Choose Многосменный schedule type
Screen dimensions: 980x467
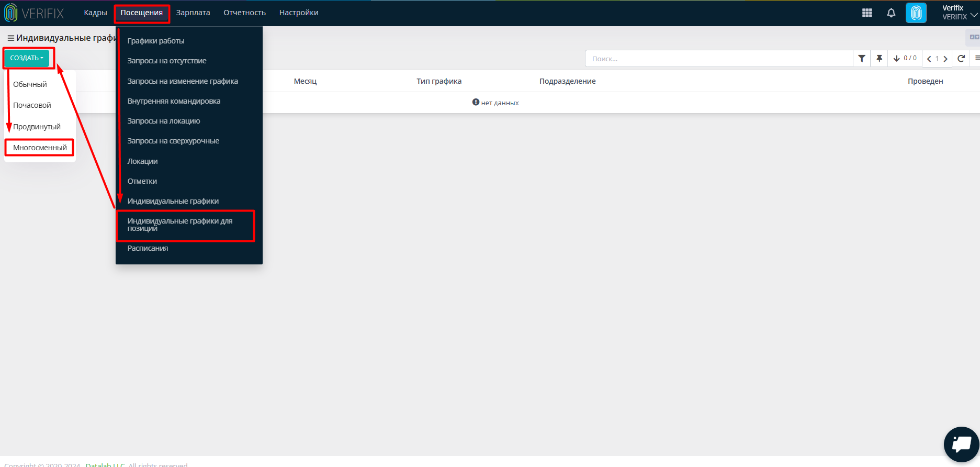40,148
